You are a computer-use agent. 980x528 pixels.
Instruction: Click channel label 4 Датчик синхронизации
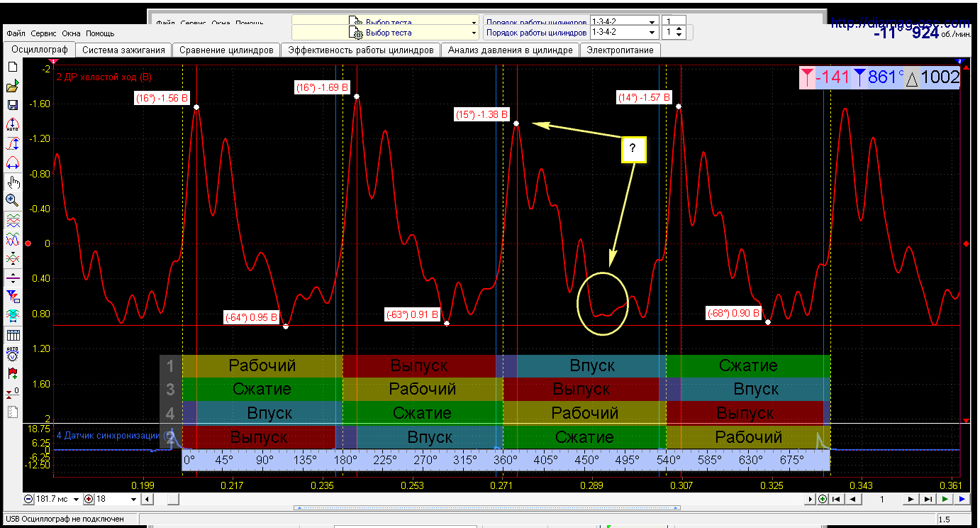(113, 435)
